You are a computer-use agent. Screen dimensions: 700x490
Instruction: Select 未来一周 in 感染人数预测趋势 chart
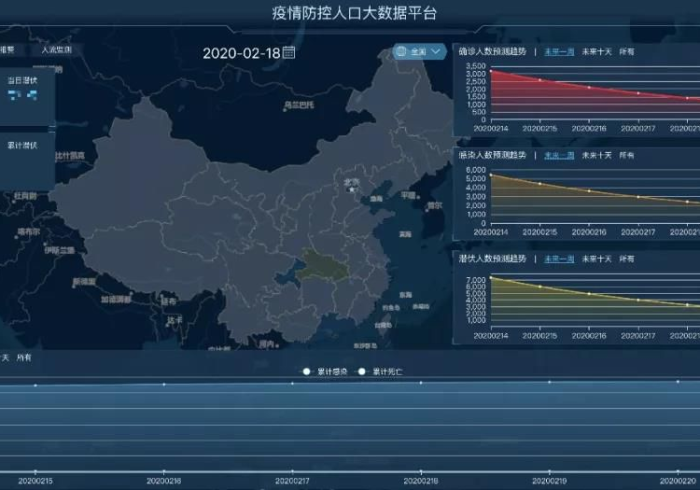[559, 155]
